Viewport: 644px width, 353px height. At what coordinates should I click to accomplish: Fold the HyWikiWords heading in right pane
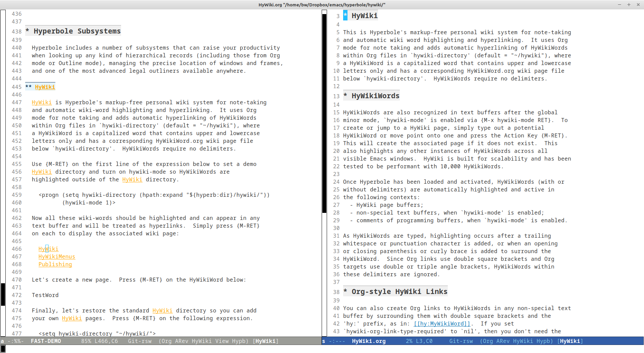click(345, 96)
